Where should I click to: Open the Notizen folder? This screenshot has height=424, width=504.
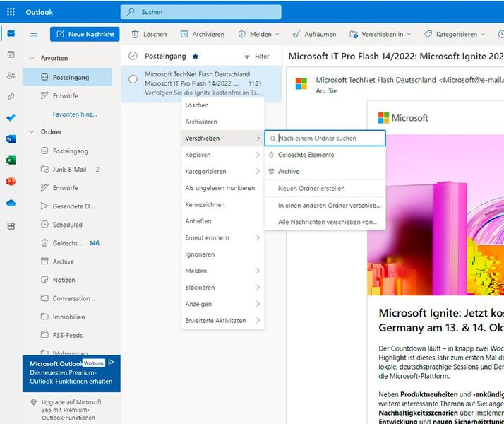coord(68,280)
